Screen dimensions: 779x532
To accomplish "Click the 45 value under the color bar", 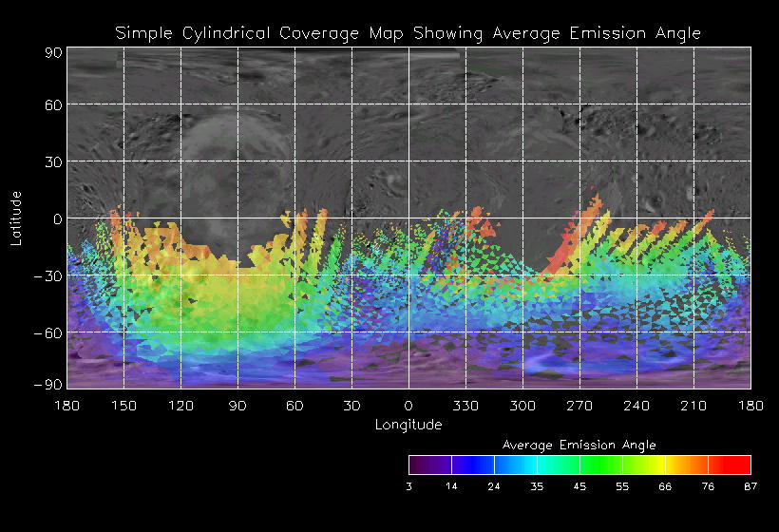I will coord(579,486).
